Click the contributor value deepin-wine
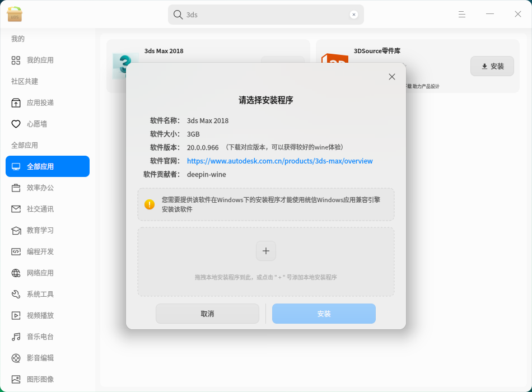This screenshot has height=392, width=532. pyautogui.click(x=206, y=175)
